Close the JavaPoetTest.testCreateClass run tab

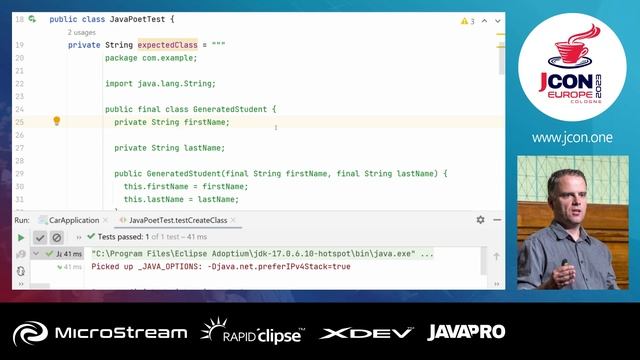click(x=233, y=220)
